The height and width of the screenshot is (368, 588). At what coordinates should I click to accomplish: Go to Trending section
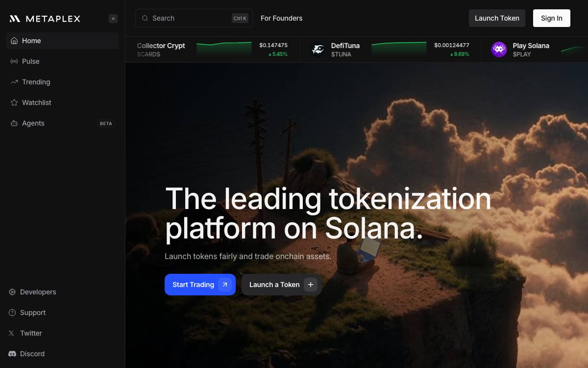pos(62,82)
